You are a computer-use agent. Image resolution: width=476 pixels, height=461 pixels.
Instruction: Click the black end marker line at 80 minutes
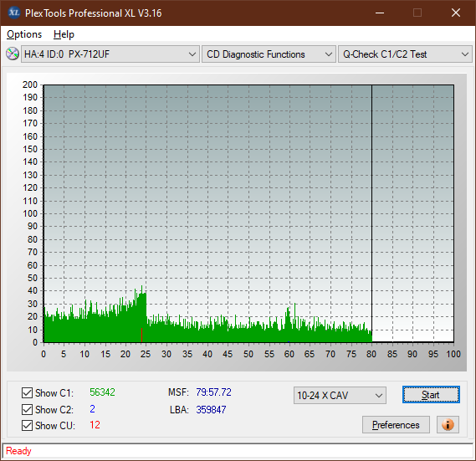pos(371,213)
